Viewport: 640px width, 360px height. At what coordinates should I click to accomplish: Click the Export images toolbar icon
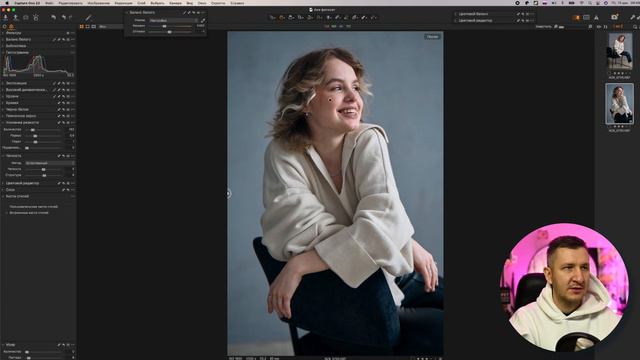[16, 18]
